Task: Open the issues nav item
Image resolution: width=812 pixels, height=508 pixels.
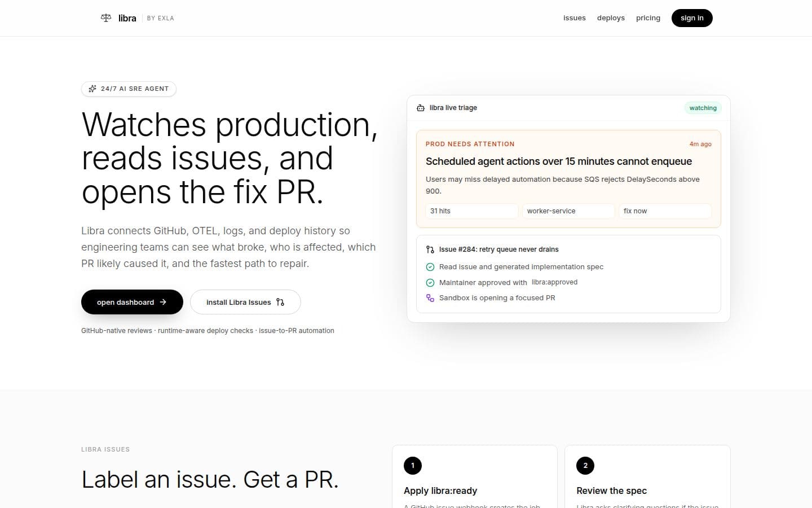Action: (575, 18)
